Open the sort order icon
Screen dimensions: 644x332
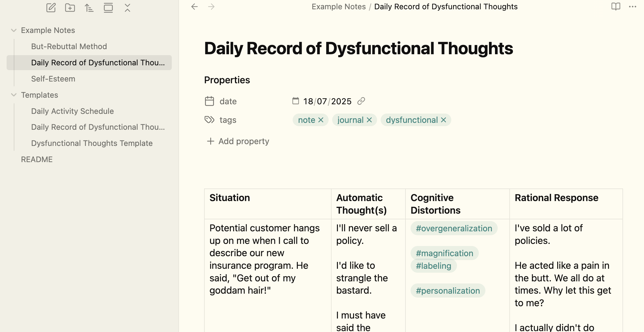click(x=89, y=7)
